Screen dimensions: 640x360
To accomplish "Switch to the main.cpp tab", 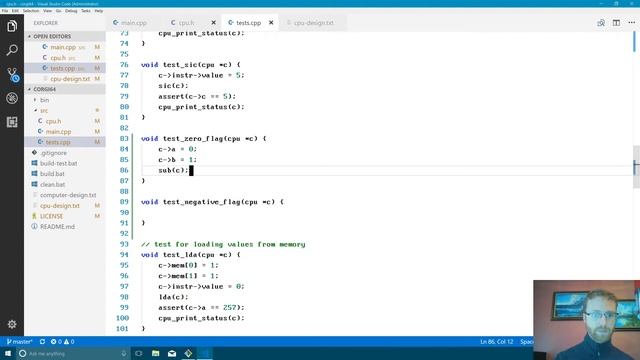I will click(x=134, y=23).
